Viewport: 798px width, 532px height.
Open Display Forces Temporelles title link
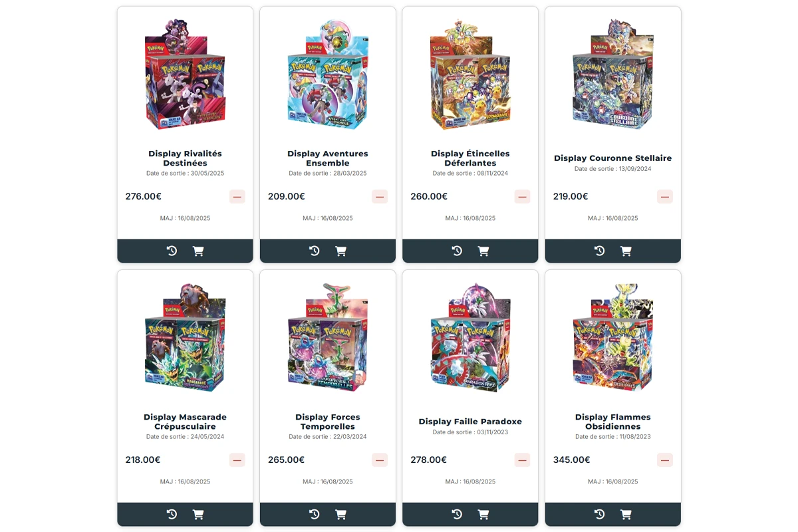click(328, 422)
